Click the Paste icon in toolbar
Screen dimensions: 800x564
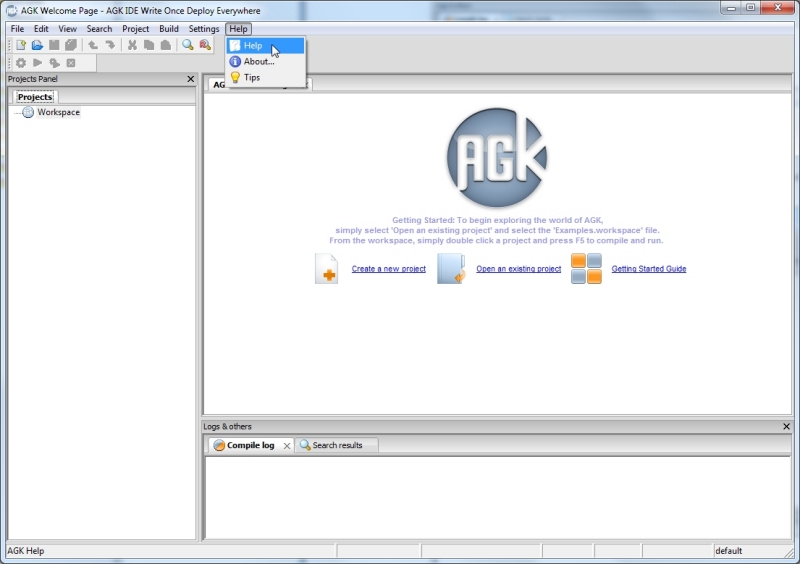pyautogui.click(x=166, y=45)
